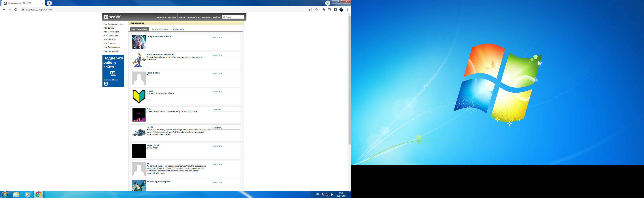The height and width of the screenshot is (198, 644).
Task: Select группы in the top navigation
Action: click(172, 17)
